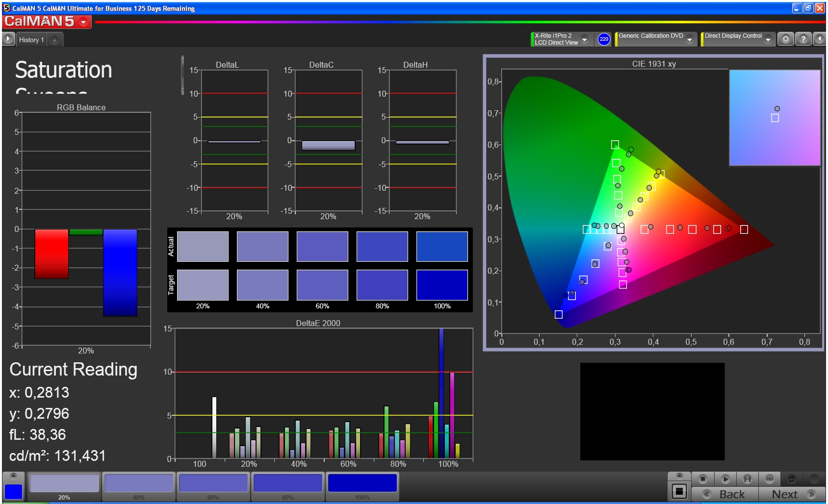This screenshot has width=828, height=504.
Task: Click the large black square pattern button
Action: (679, 491)
